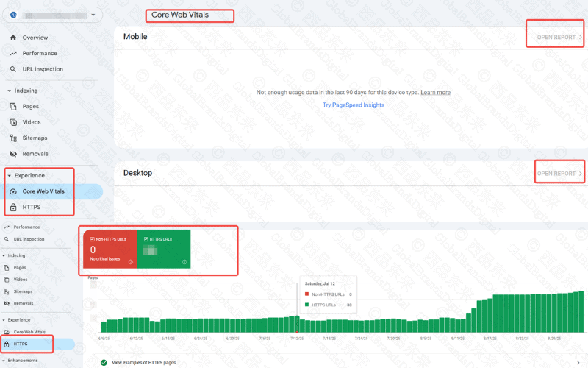Click green checkmark icon beside View examples
This screenshot has width=588, height=368.
104,362
